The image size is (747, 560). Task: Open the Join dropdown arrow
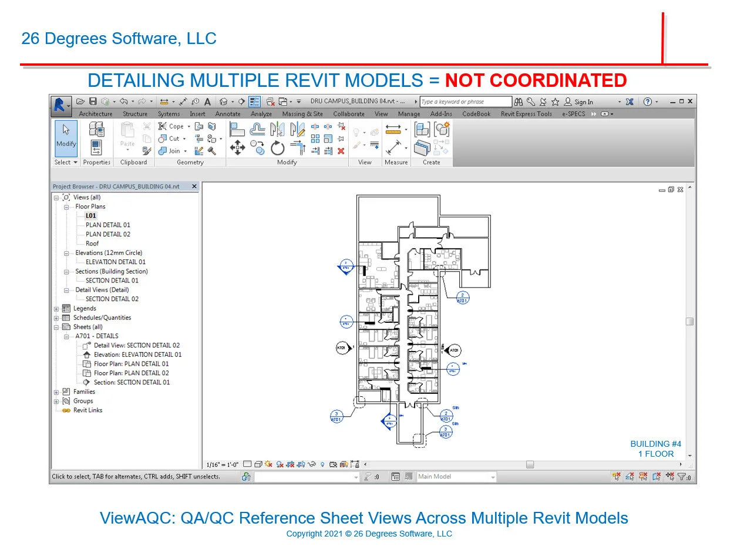pos(186,151)
